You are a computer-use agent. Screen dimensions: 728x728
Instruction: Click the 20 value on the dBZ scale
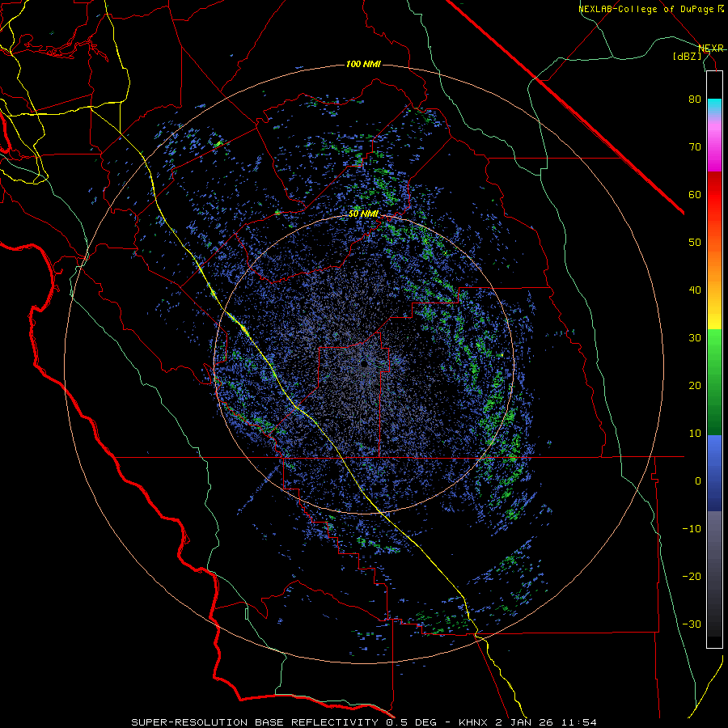pyautogui.click(x=695, y=385)
